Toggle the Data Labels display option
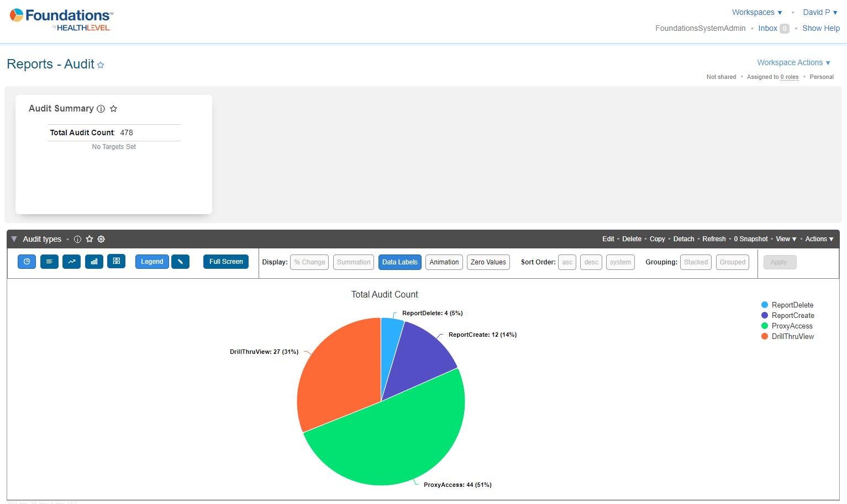 coord(399,262)
